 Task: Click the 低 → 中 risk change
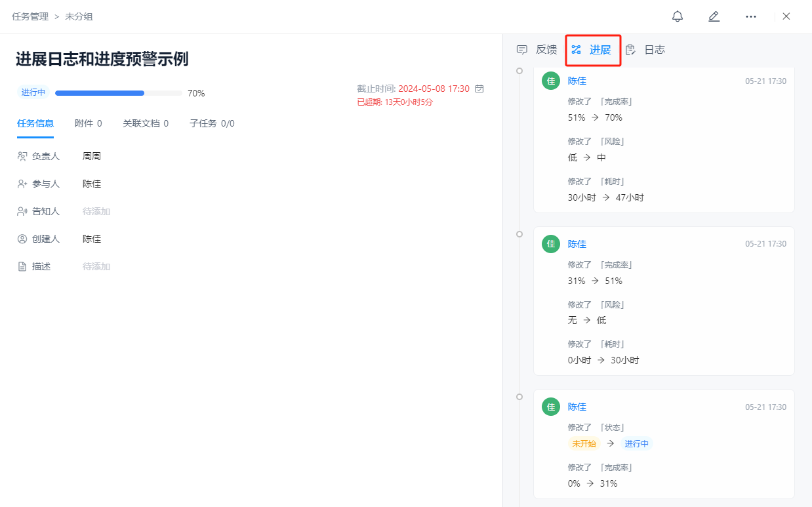[587, 157]
